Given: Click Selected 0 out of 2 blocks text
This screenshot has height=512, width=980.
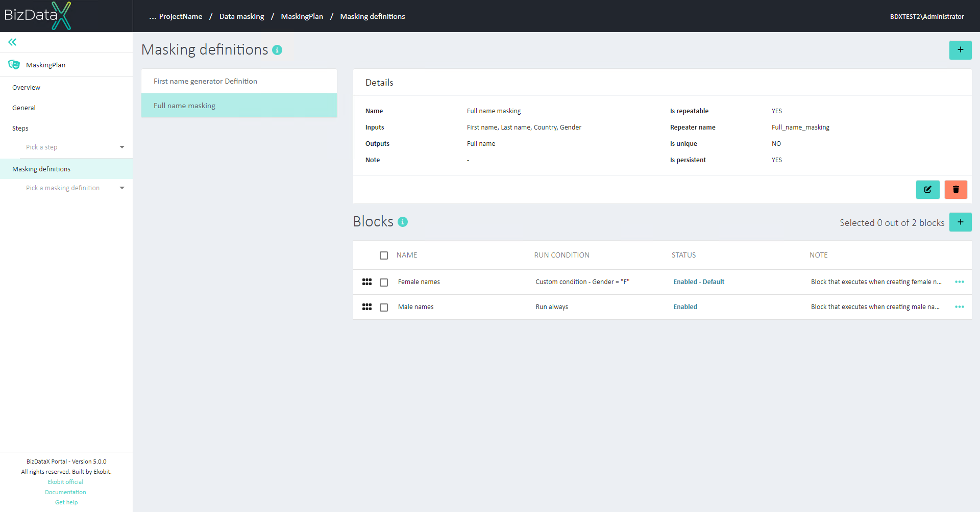Looking at the screenshot, I should click(x=892, y=223).
